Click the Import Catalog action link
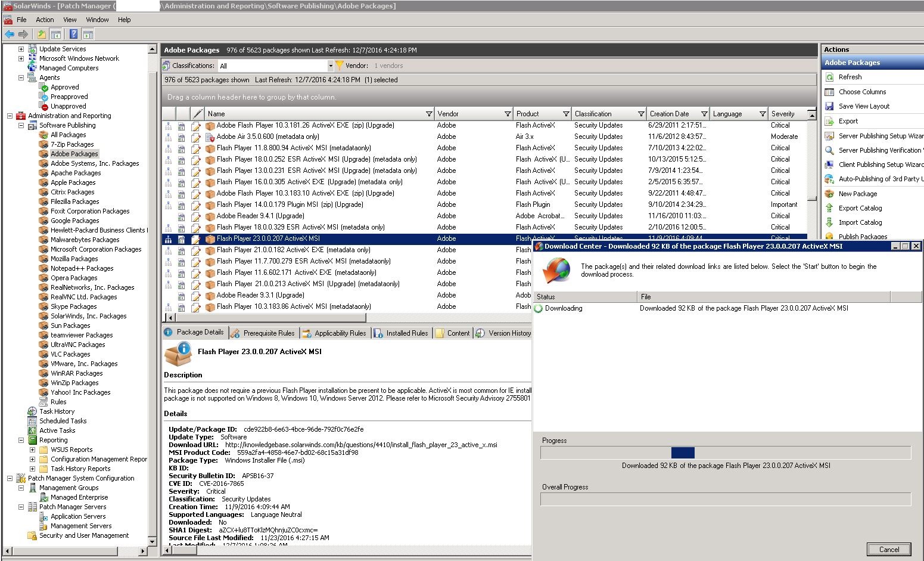The width and height of the screenshot is (924, 561). 860,222
